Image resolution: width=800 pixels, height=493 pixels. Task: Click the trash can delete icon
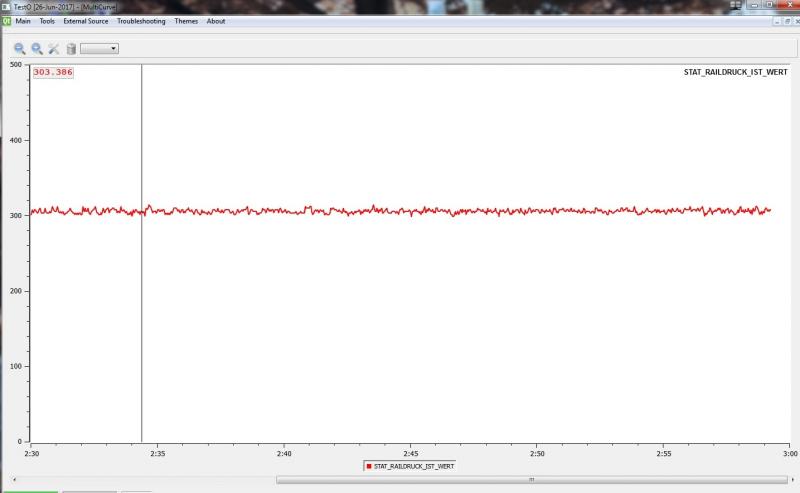point(71,48)
